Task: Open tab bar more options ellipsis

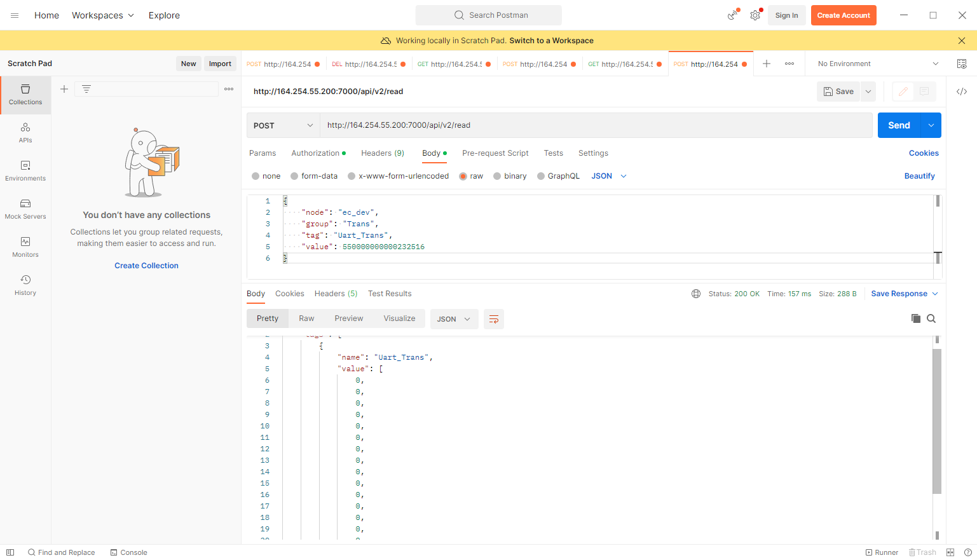Action: 789,64
